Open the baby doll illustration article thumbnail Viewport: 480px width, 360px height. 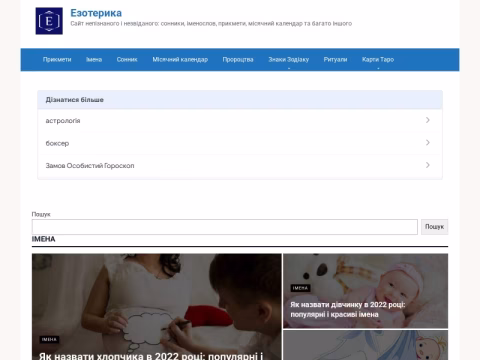pyautogui.click(x=366, y=345)
